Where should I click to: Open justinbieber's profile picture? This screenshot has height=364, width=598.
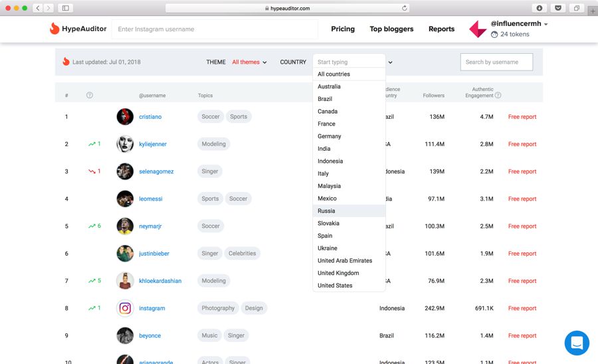tap(125, 254)
